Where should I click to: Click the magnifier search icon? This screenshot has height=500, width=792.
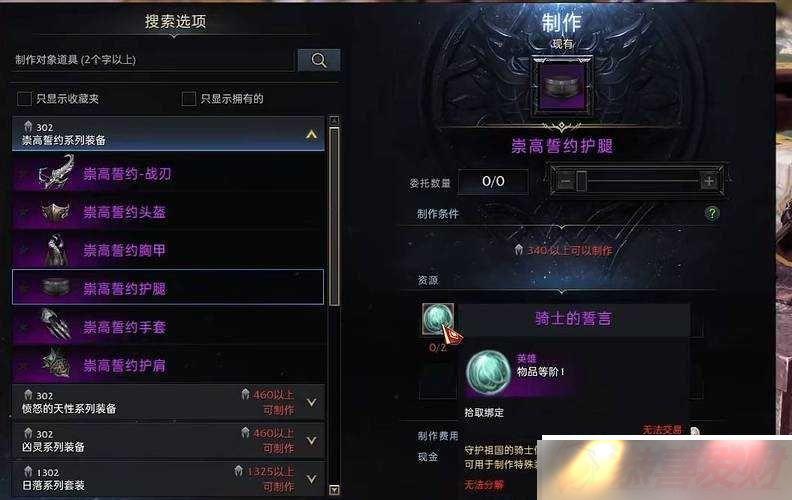pyautogui.click(x=319, y=60)
